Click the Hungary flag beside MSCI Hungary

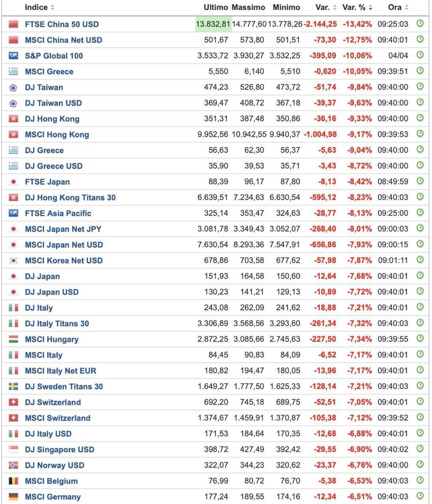pos(13,339)
